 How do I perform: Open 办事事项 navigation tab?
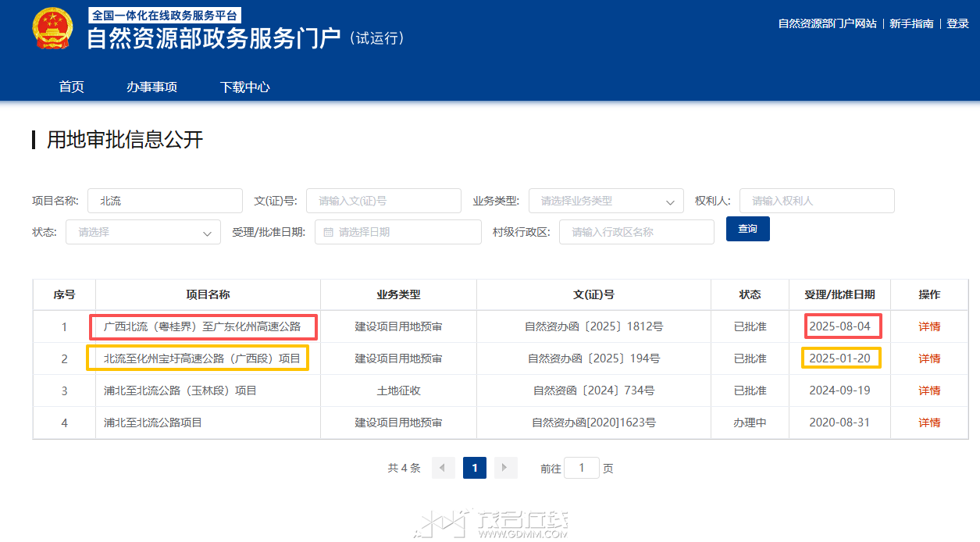pos(151,87)
